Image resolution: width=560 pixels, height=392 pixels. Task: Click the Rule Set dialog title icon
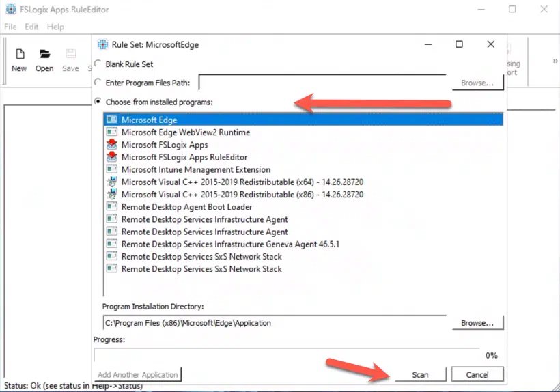click(103, 44)
